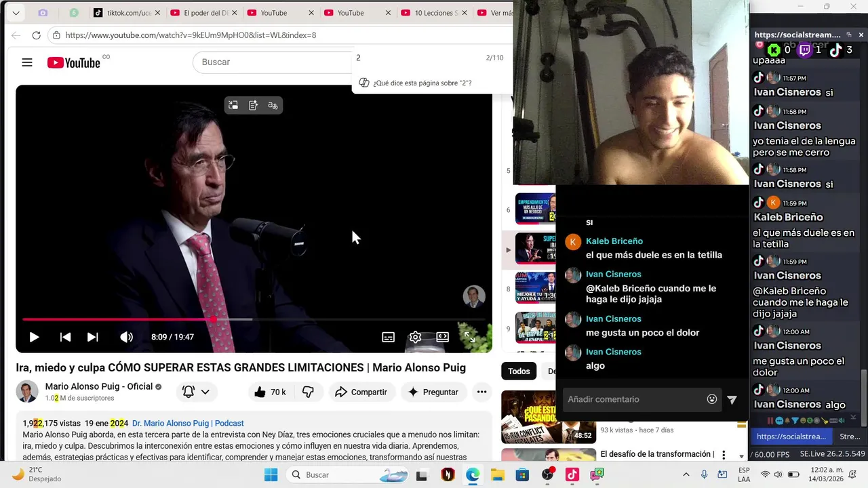Expand the browser tab list chevron
The image size is (868, 488).
[x=16, y=13]
